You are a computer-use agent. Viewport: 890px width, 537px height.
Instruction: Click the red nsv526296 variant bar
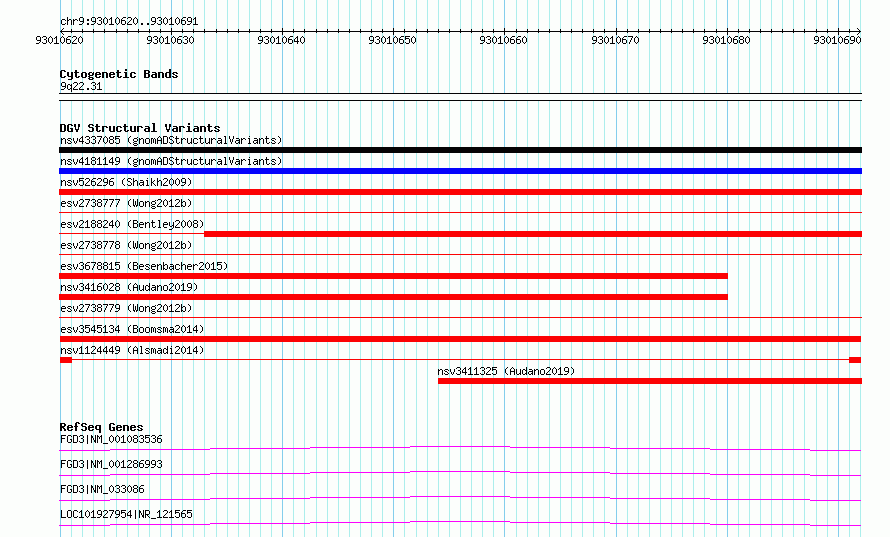pyautogui.click(x=460, y=192)
